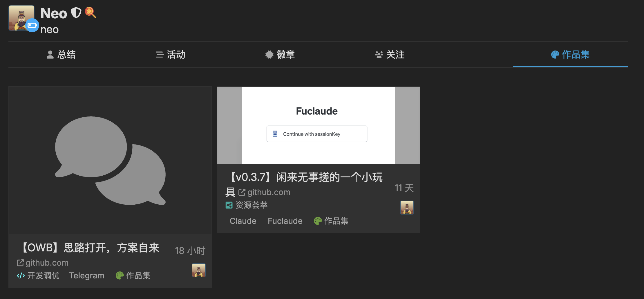Select 作品集 tag in the OWB card
Screen dimensions: 644x299
pos(133,275)
